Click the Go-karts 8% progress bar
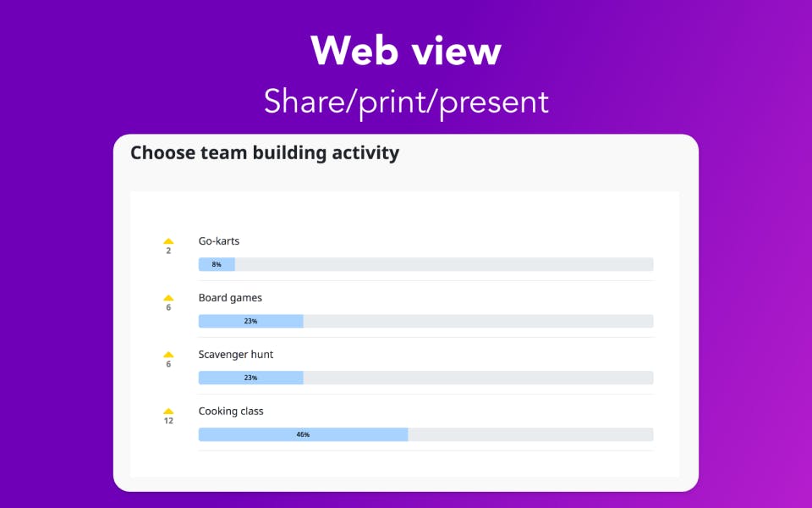 coord(217,264)
